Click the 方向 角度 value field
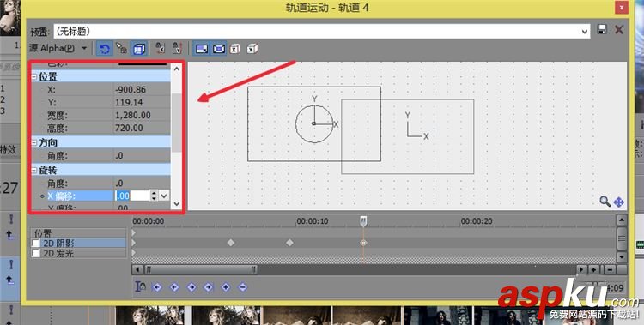This screenshot has height=325, width=644. 142,155
